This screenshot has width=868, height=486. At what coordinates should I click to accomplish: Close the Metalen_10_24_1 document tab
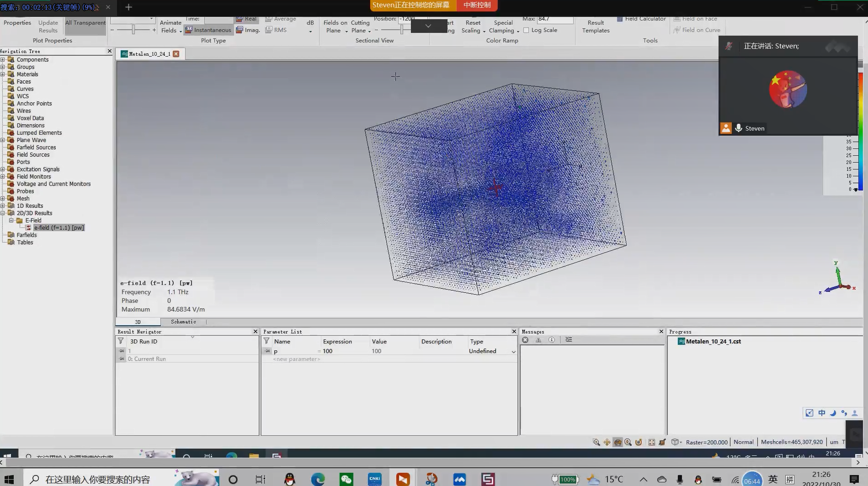coord(176,54)
